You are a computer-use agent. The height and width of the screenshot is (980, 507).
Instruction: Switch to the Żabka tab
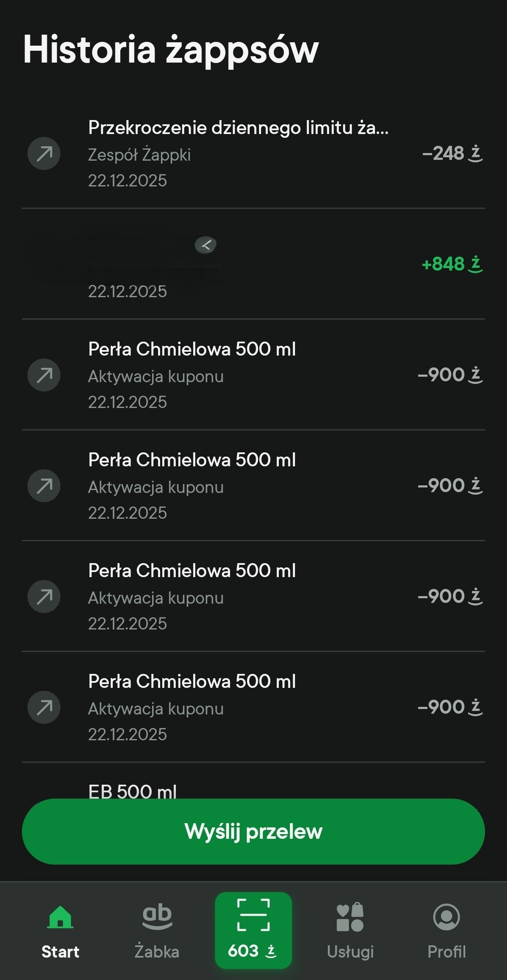pyautogui.click(x=157, y=930)
